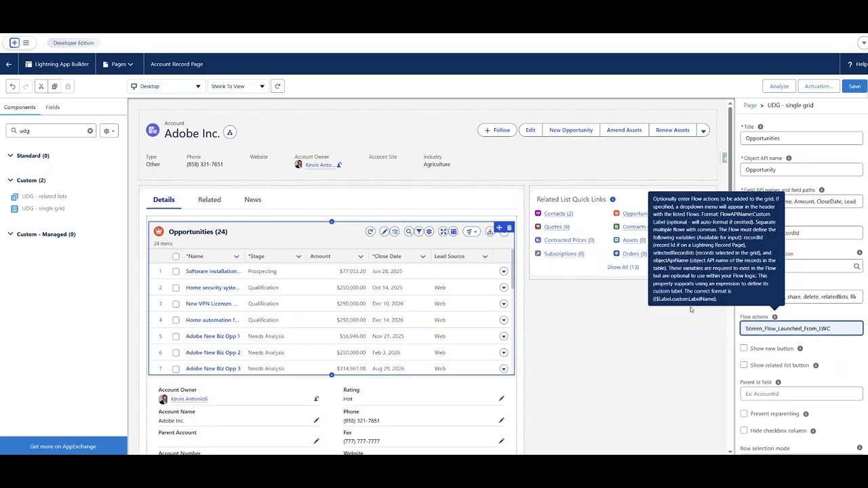
Task: Check the row checkbox for Software installation
Action: [x=176, y=271]
